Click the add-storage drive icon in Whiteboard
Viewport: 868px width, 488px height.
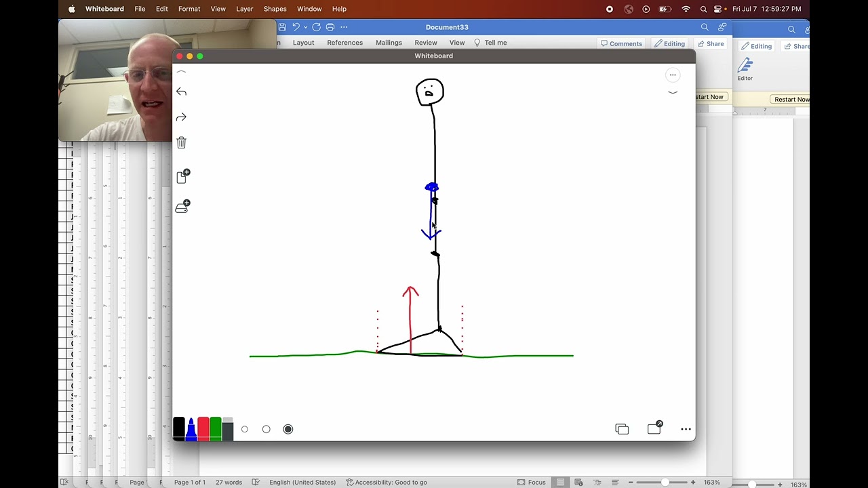(x=183, y=207)
